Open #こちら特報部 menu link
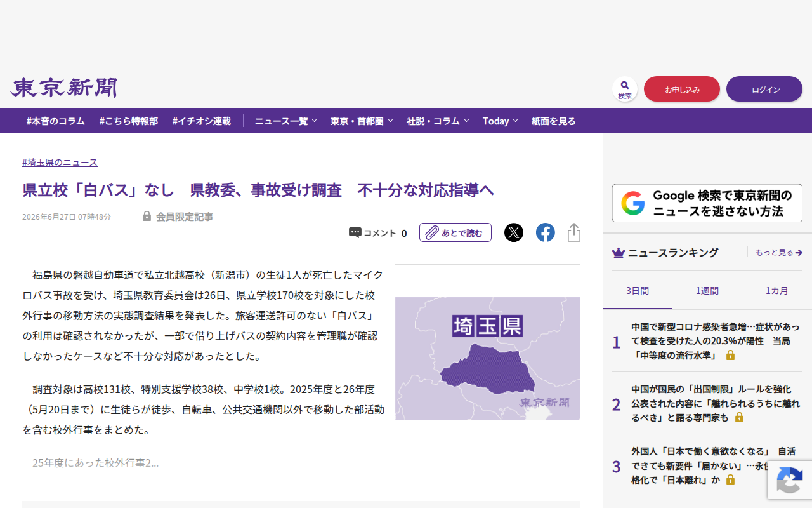 tap(129, 121)
